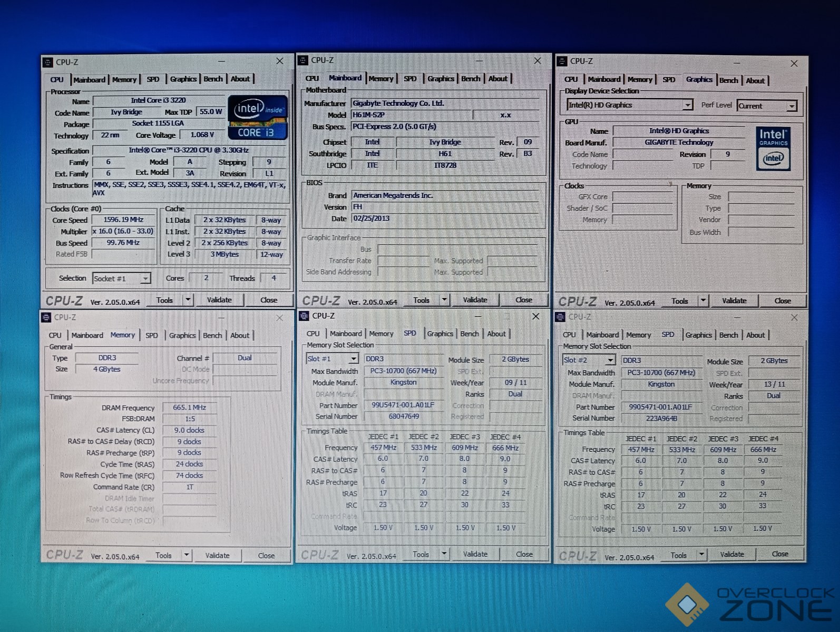Click the motherboard Model field H61M-S2P
This screenshot has height=632, width=840.
(412, 115)
